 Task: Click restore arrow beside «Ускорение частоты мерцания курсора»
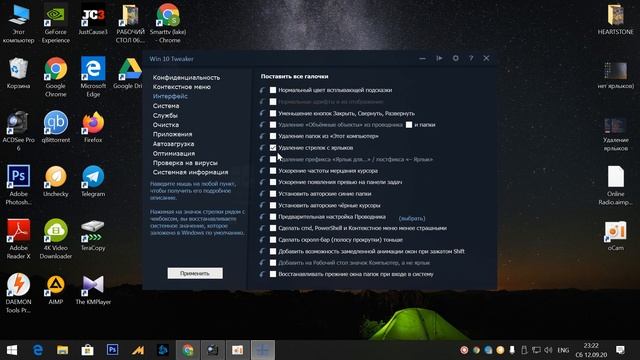(262, 171)
